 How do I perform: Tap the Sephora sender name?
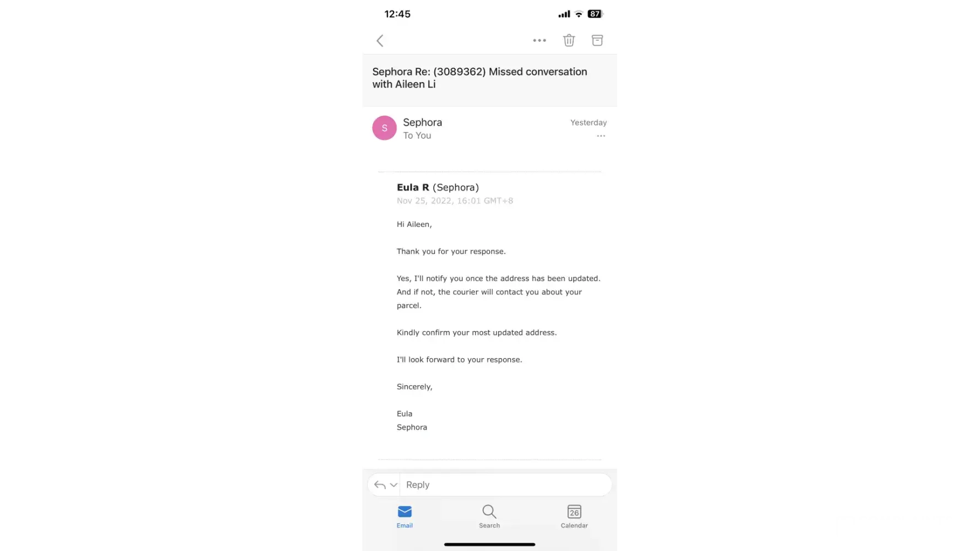[422, 122]
